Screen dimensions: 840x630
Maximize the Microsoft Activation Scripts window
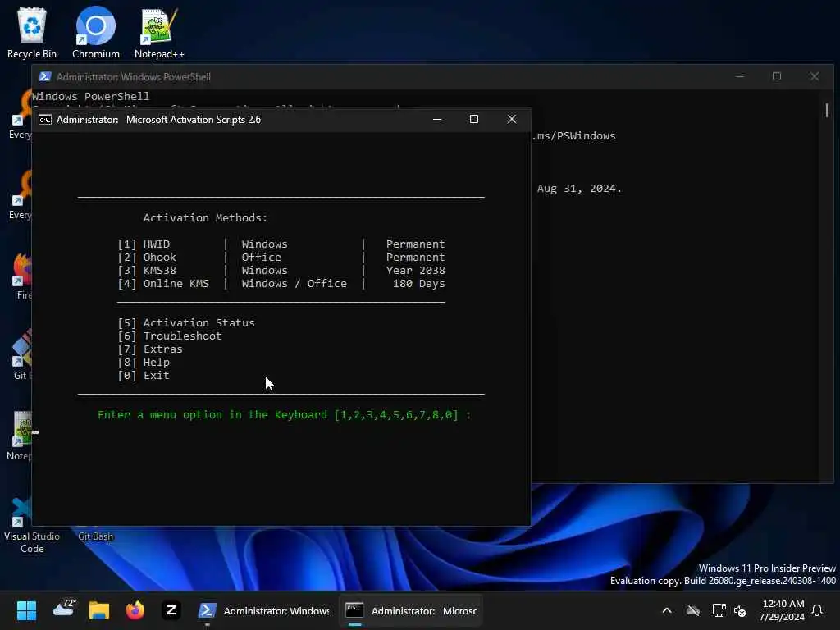pyautogui.click(x=474, y=120)
